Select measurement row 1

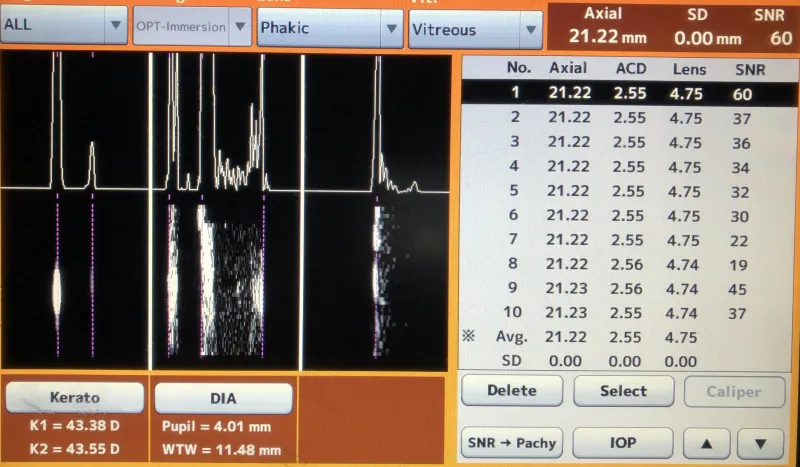630,94
